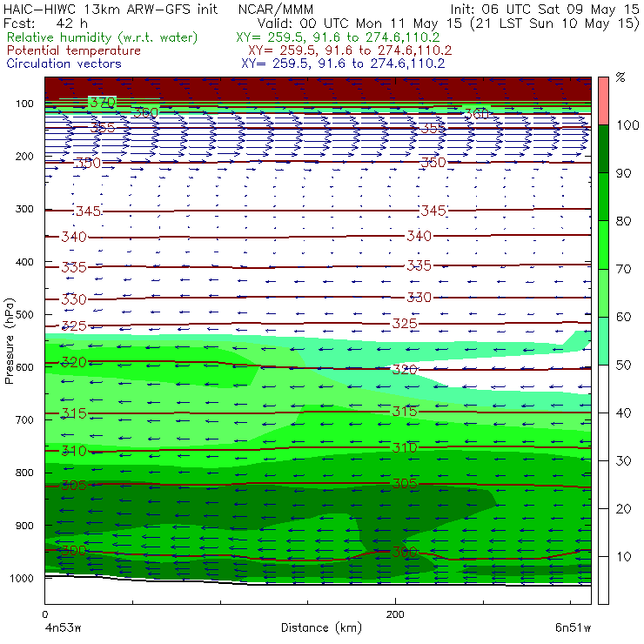Click '(21 LST Sun 10 May 15)' local time
This screenshot has width=644, height=644.
coord(554,23)
